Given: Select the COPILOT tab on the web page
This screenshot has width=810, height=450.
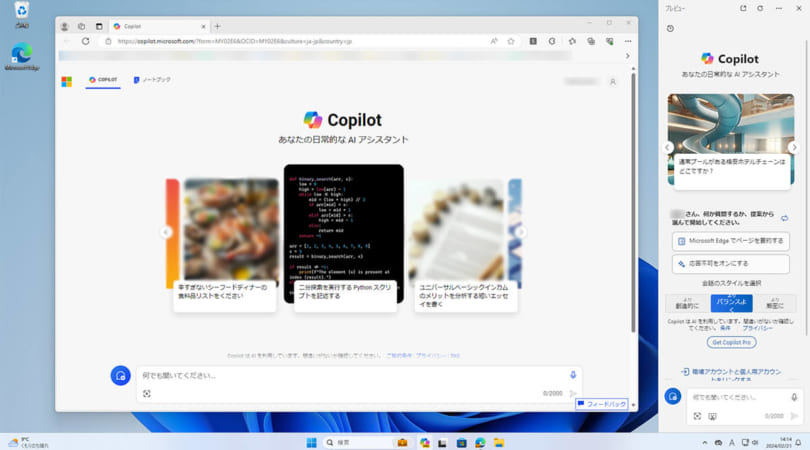Looking at the screenshot, I should (x=103, y=80).
